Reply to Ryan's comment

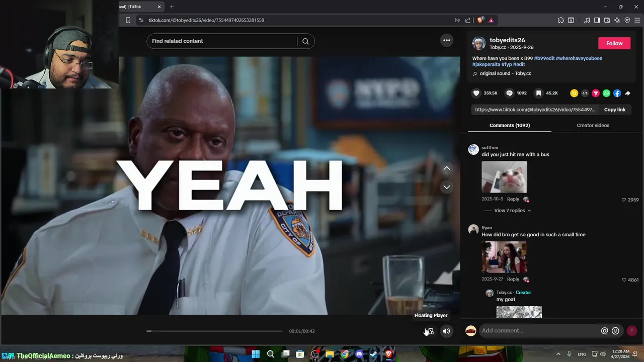point(513,279)
